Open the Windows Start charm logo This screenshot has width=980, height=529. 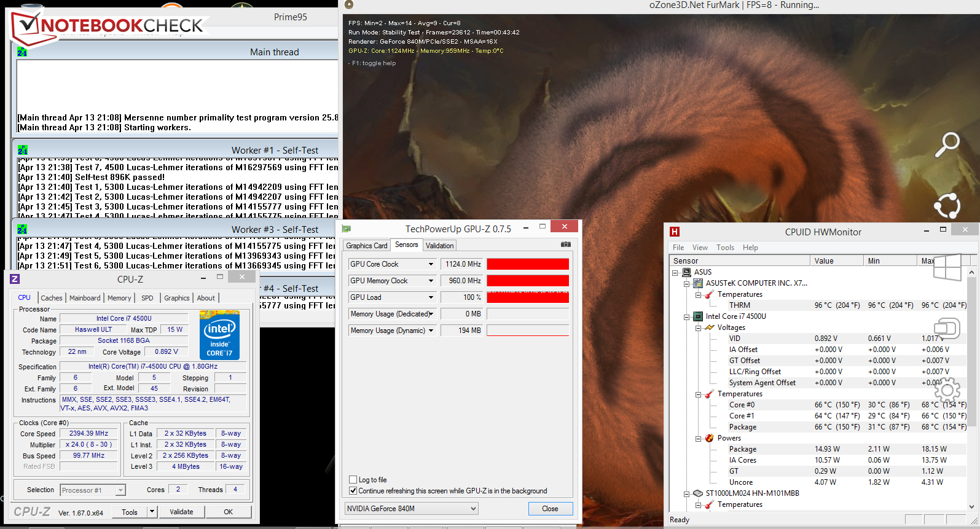coord(947,267)
